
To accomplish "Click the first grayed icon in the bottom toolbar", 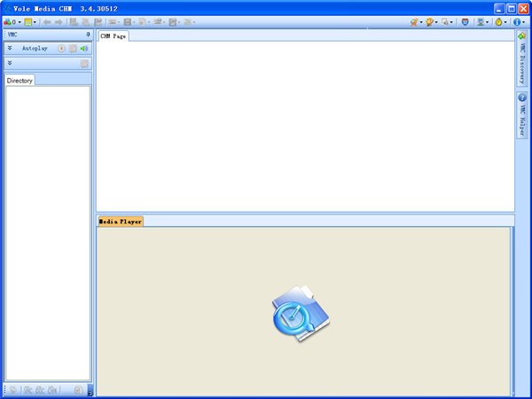I will tap(13, 390).
